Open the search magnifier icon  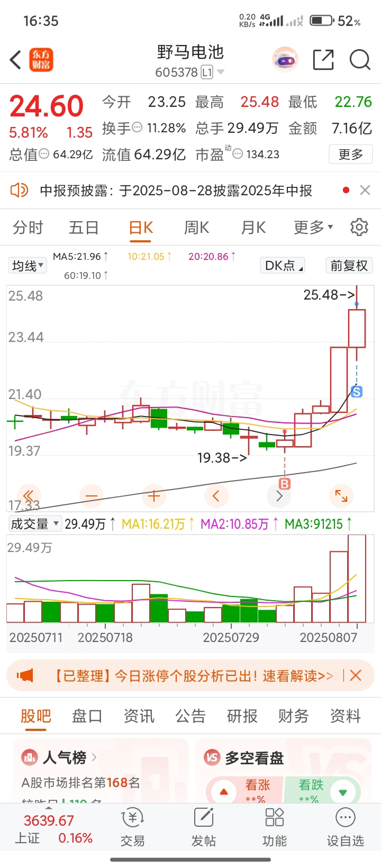(360, 59)
